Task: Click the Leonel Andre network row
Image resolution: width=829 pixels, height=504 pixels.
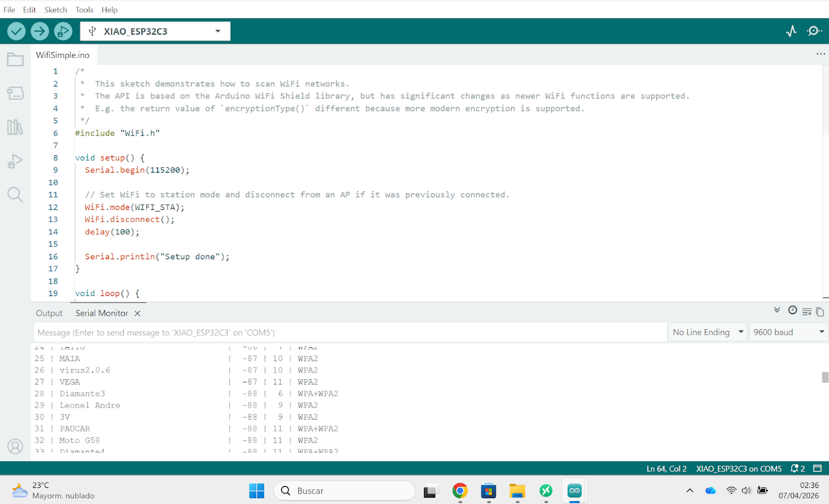Action: coord(176,405)
